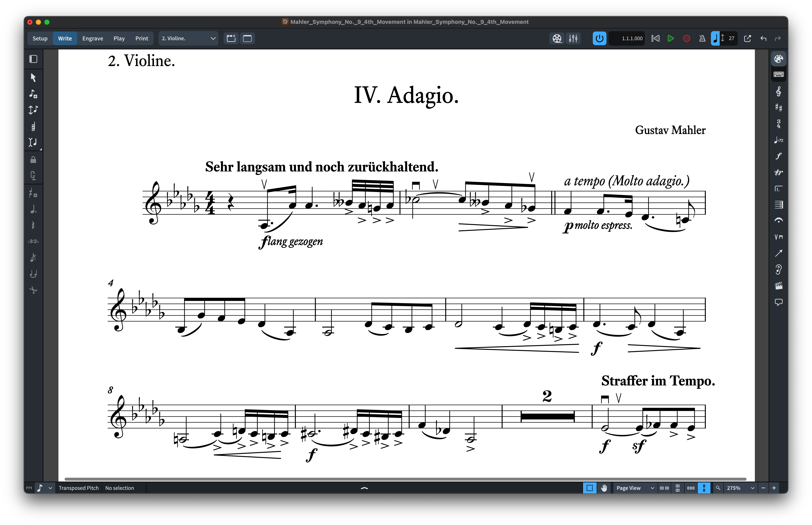Expand the lower panel disclosure arrow
This screenshot has height=525, width=812.
coord(364,488)
